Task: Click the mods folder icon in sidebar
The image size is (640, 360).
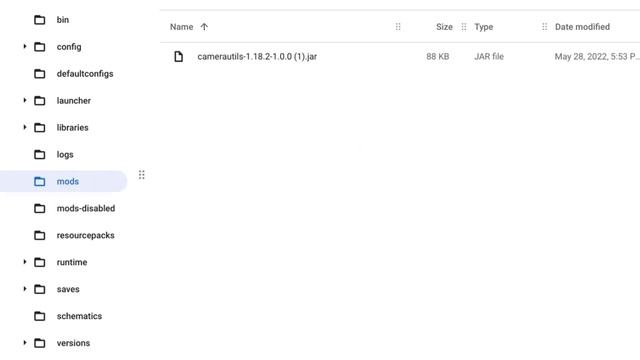Action: click(x=40, y=181)
